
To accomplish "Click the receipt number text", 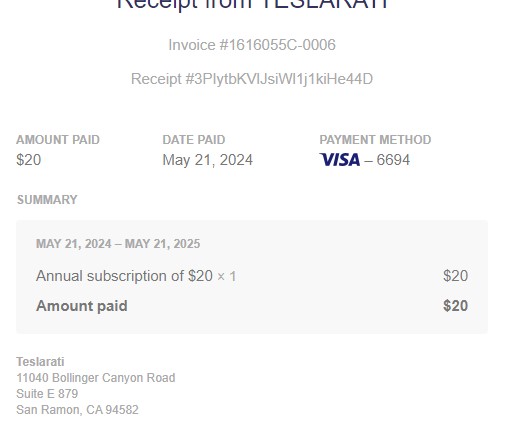I will tap(252, 79).
